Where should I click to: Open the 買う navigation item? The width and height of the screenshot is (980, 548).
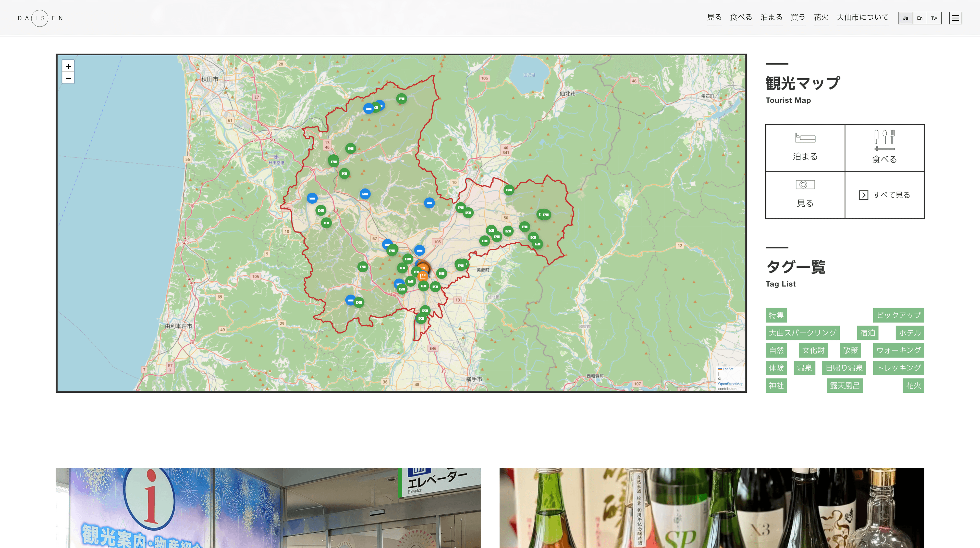coord(798,18)
